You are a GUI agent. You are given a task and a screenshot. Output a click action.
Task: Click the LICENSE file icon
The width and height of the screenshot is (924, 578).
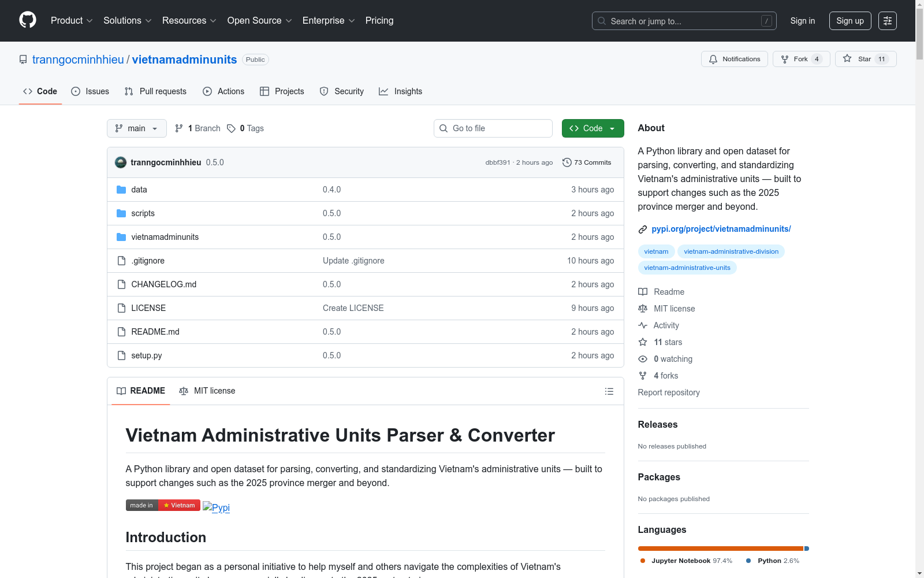pyautogui.click(x=121, y=308)
